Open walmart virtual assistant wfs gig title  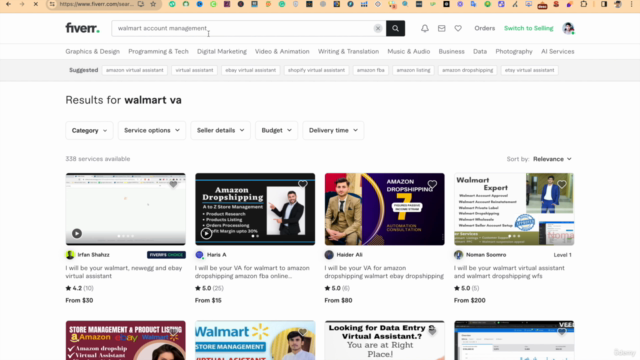point(509,272)
